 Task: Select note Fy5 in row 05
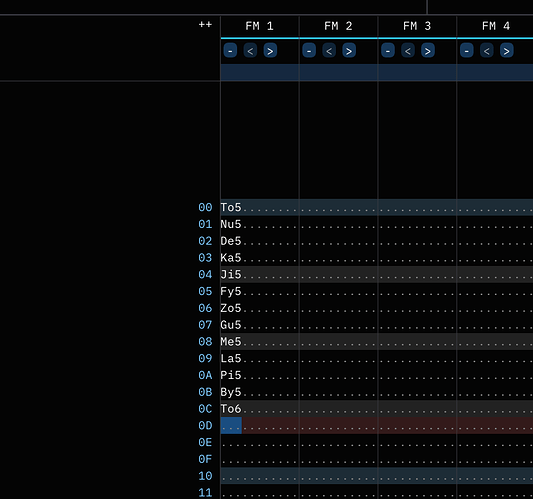tap(231, 291)
